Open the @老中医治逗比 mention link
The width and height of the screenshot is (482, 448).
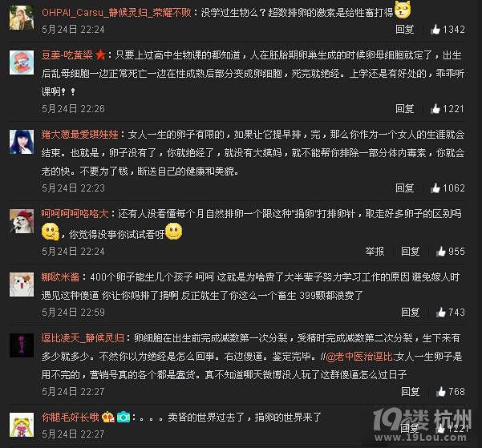(x=359, y=357)
